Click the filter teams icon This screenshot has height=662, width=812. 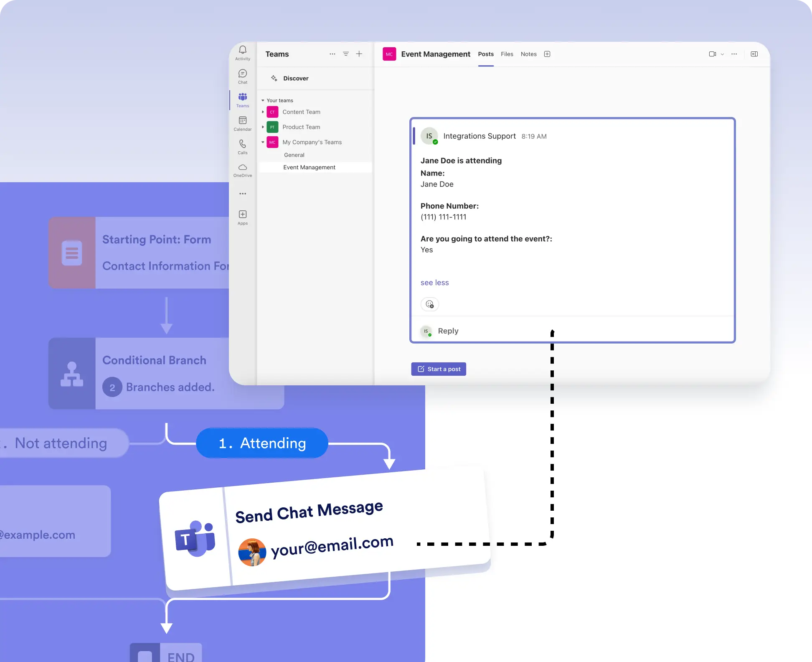(346, 54)
